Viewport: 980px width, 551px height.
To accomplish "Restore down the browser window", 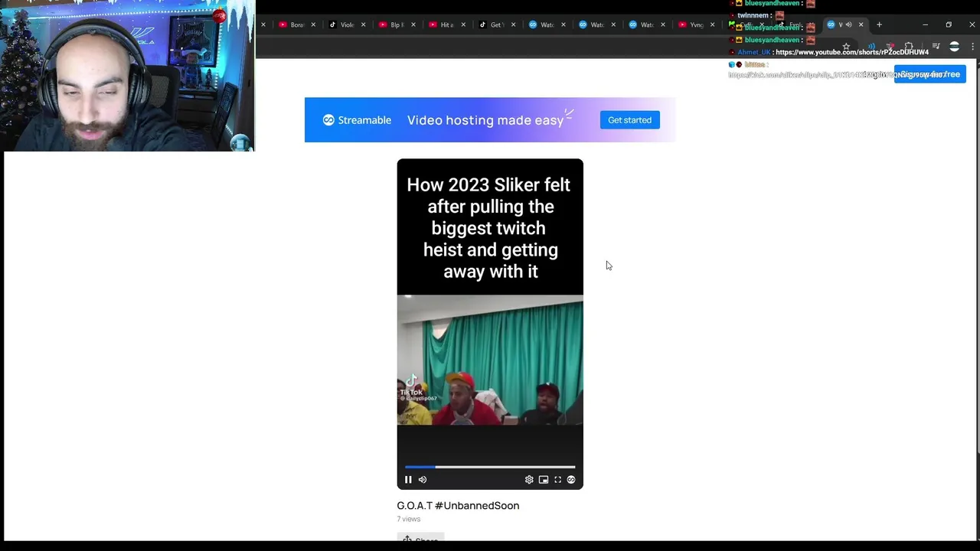I will [949, 24].
